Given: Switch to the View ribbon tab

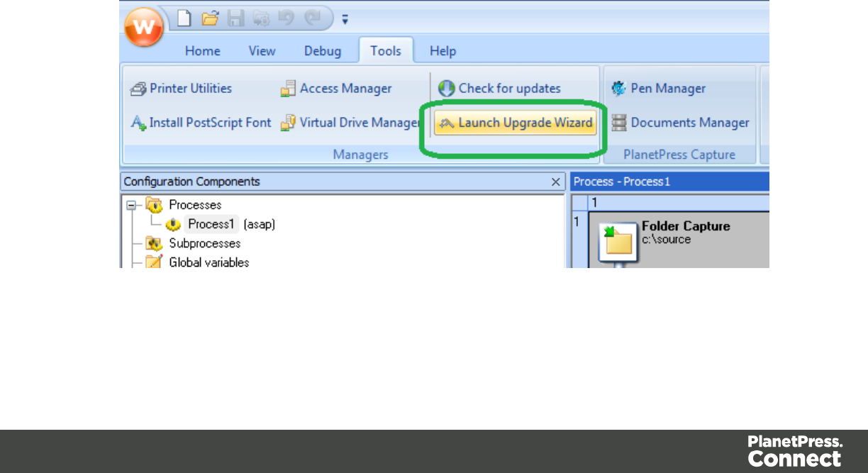Looking at the screenshot, I should tap(262, 51).
